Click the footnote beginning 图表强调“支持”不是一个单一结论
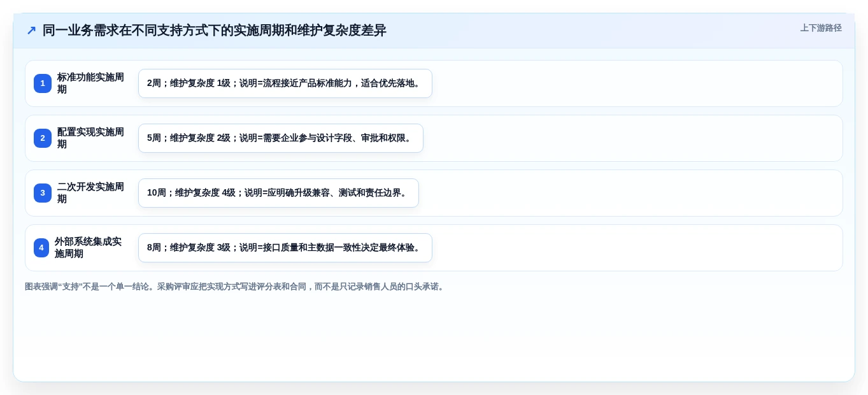The width and height of the screenshot is (868, 395). coord(236,287)
